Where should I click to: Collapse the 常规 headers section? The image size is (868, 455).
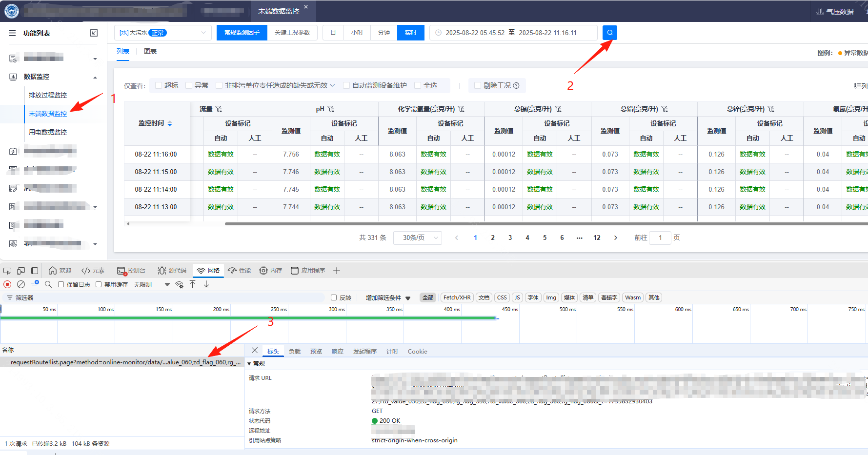tap(249, 364)
